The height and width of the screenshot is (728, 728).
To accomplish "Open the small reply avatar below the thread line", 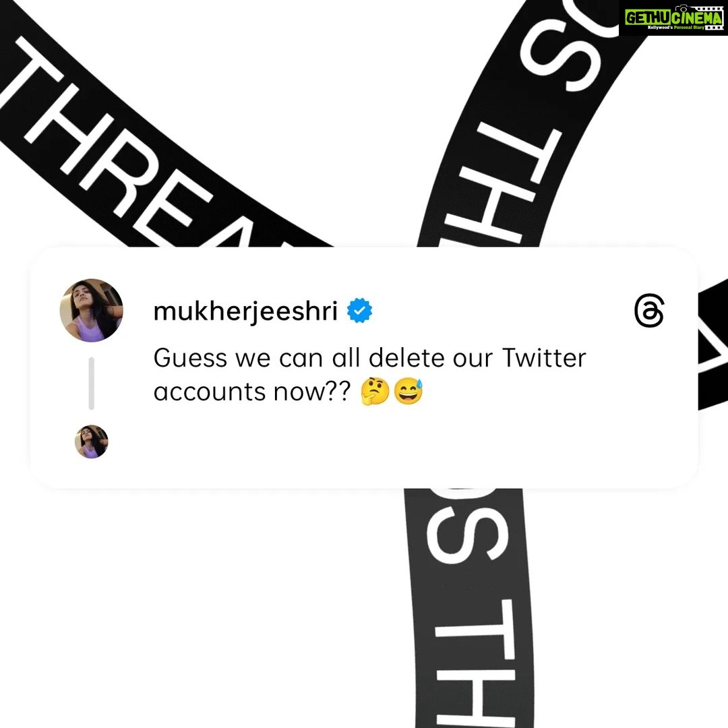I will click(92, 442).
